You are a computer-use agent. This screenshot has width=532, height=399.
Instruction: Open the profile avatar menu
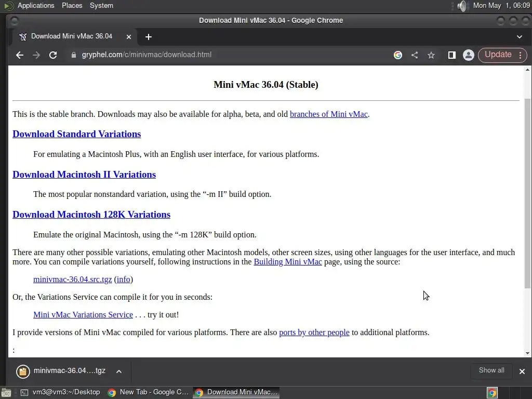point(469,55)
